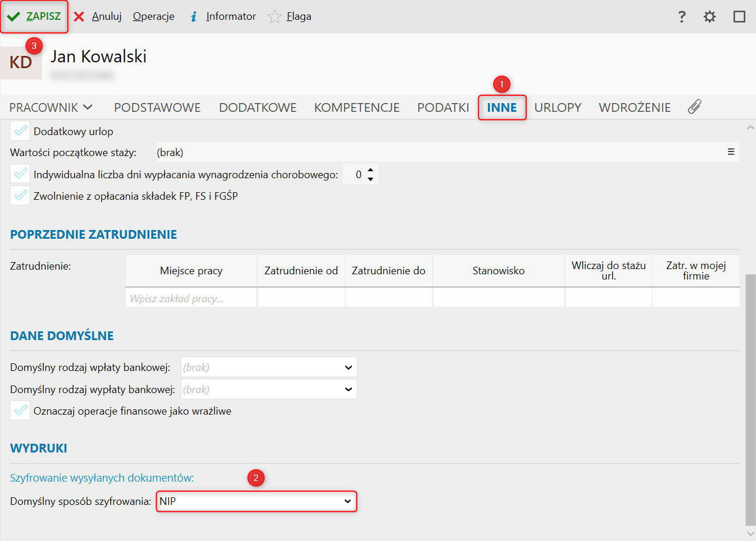756x541 pixels.
Task: Click the paperclip attachments icon
Action: point(694,107)
